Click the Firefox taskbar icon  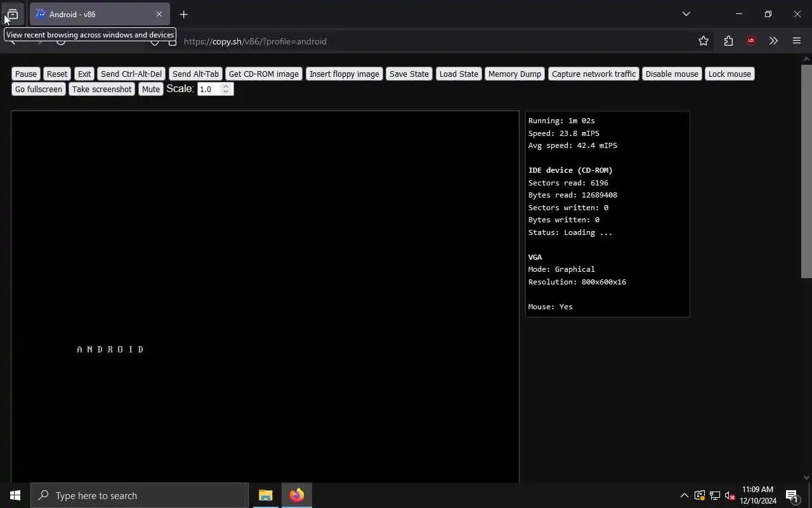pos(297,495)
